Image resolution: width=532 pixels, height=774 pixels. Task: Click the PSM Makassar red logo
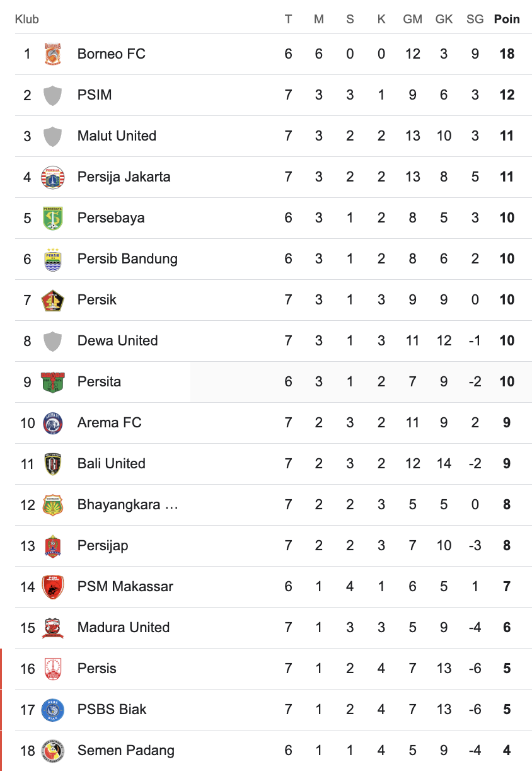(53, 587)
